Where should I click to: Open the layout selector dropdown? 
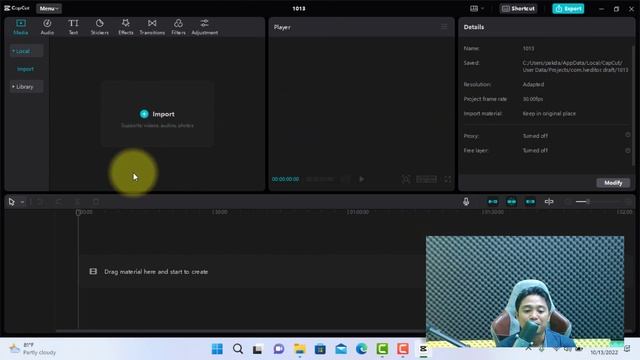click(477, 9)
